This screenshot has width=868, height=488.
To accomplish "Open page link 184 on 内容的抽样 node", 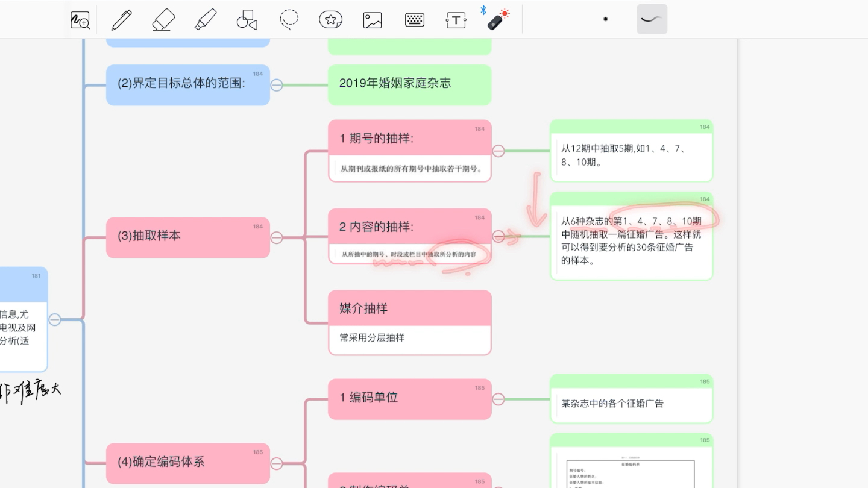I will pyautogui.click(x=479, y=217).
